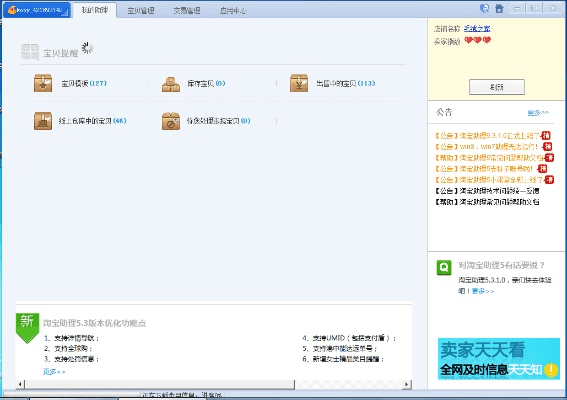
Task: Click feature item 4. 支持UMID
Action: click(349, 338)
